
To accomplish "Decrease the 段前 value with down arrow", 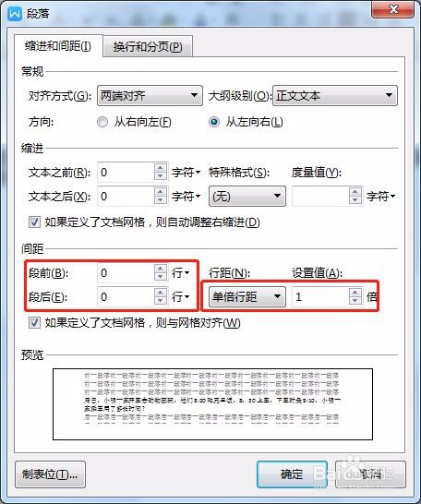I will tap(161, 277).
